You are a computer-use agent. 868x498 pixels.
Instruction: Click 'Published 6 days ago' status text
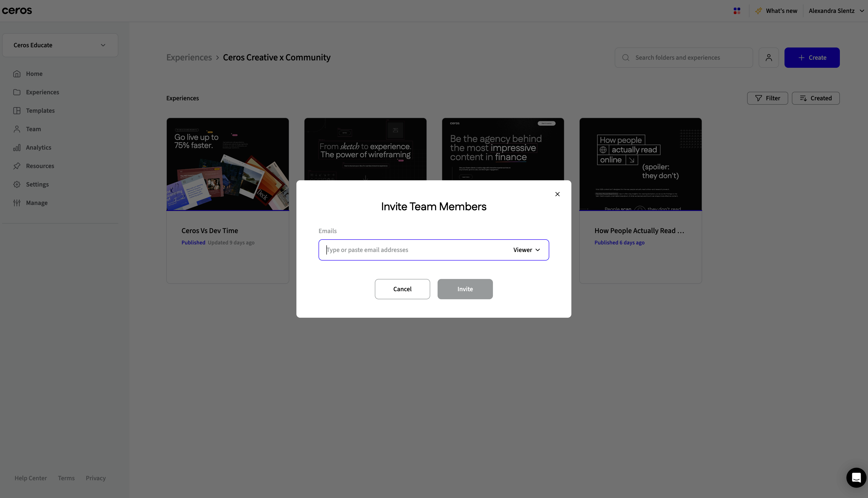[x=619, y=243]
